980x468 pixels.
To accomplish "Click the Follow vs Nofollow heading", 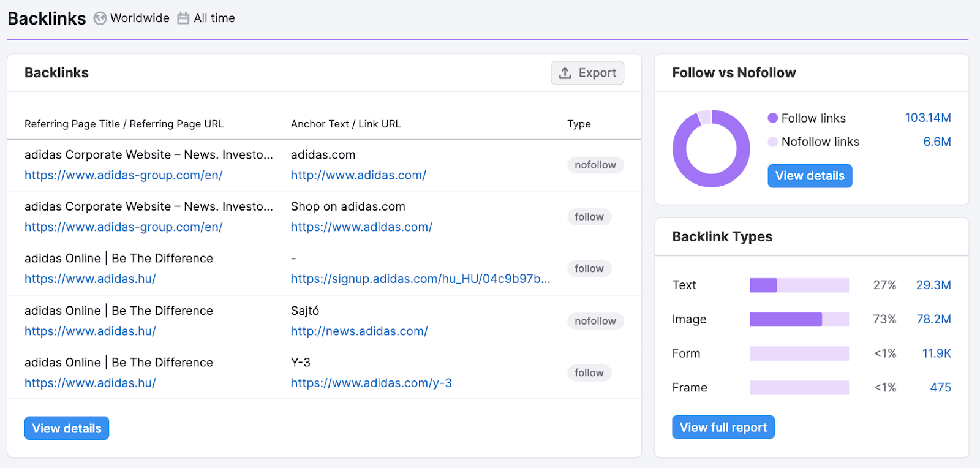I will click(x=734, y=73).
